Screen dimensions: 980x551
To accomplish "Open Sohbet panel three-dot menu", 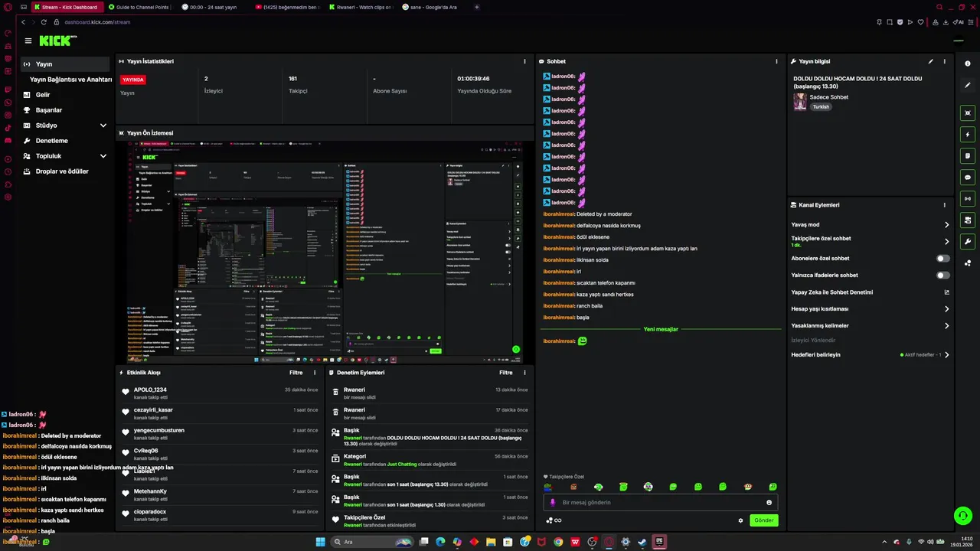I will pos(776,61).
